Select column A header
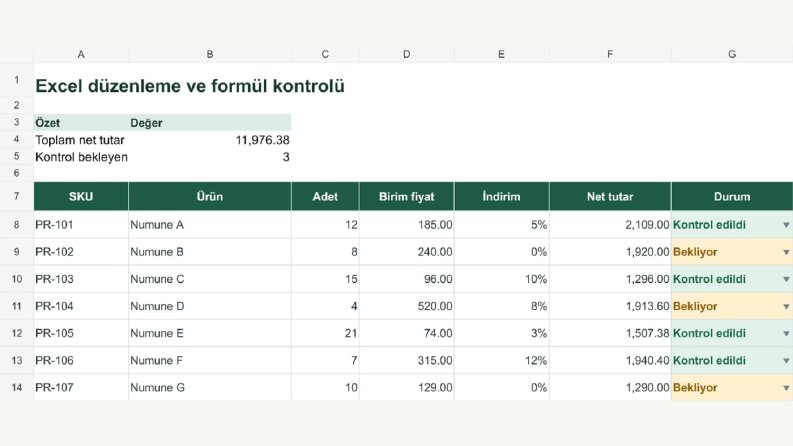The image size is (793, 446). click(81, 54)
